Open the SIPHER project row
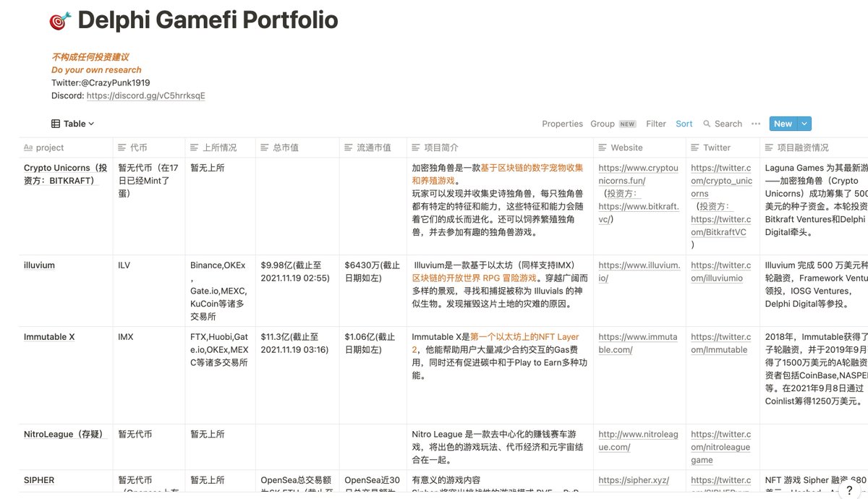 click(39, 480)
